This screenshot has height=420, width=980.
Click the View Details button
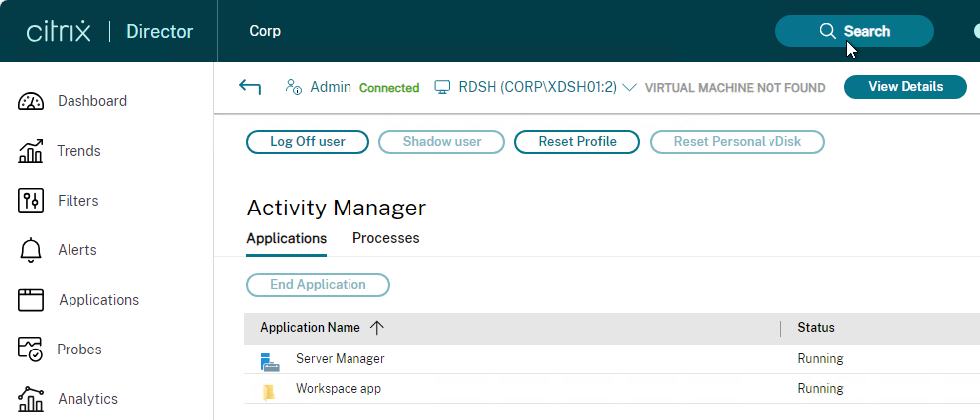click(905, 86)
